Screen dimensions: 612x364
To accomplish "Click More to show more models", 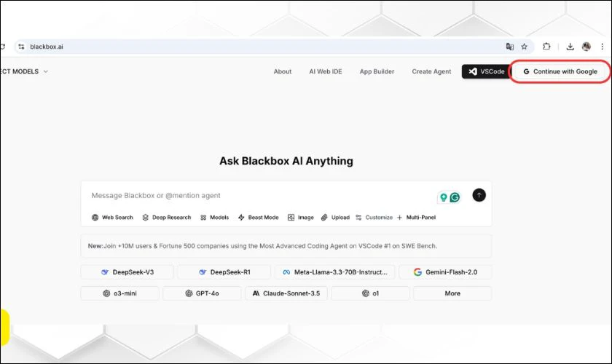I will point(452,293).
